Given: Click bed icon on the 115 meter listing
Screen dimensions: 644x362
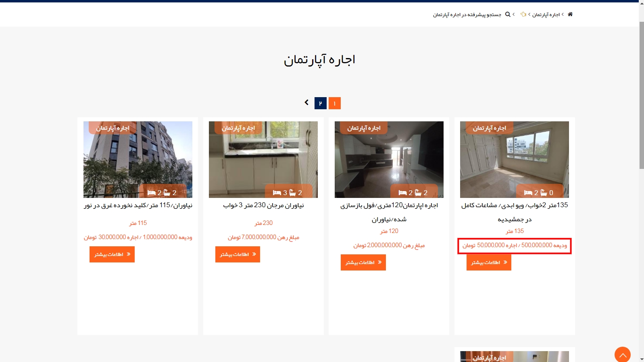Looking at the screenshot, I should 152,193.
